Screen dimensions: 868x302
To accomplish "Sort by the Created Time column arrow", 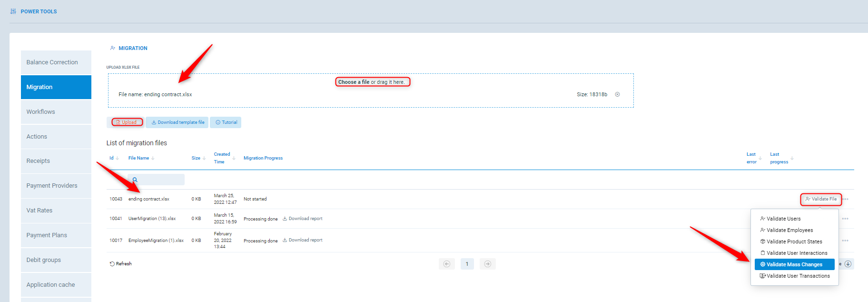I will [x=234, y=158].
